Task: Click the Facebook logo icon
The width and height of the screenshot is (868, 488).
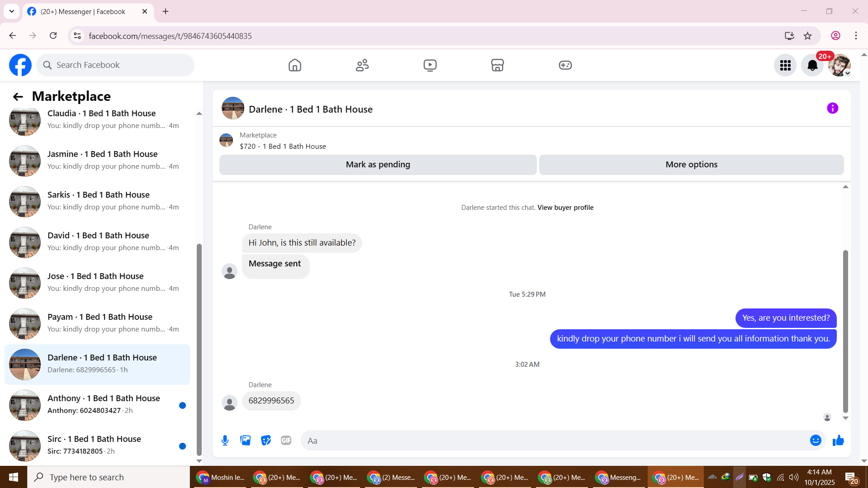Action: 20,65
